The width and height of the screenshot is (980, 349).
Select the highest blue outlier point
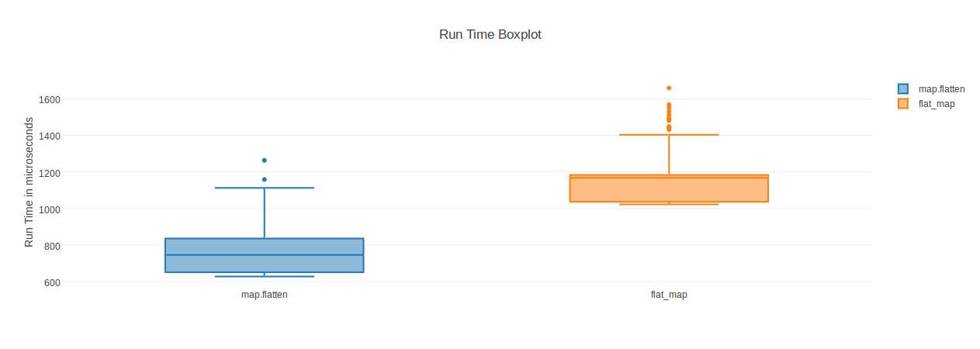point(265,161)
